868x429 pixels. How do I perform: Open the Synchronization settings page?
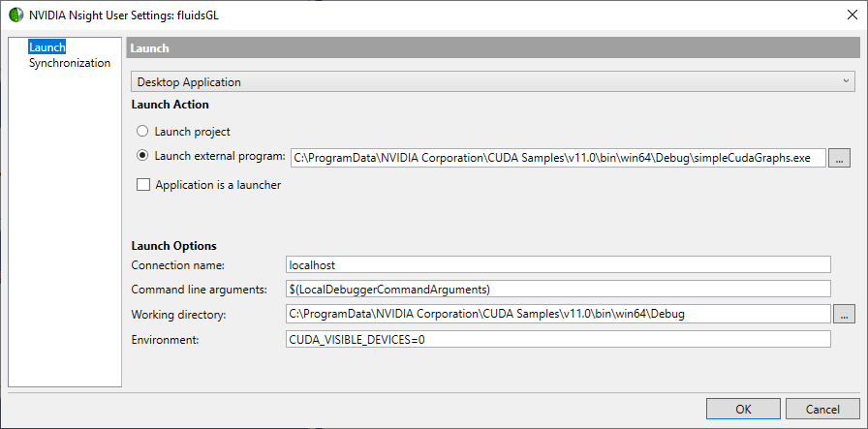[x=70, y=63]
